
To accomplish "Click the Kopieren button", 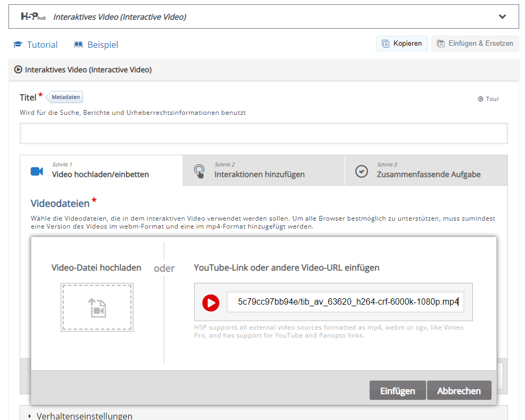I will 402,44.
